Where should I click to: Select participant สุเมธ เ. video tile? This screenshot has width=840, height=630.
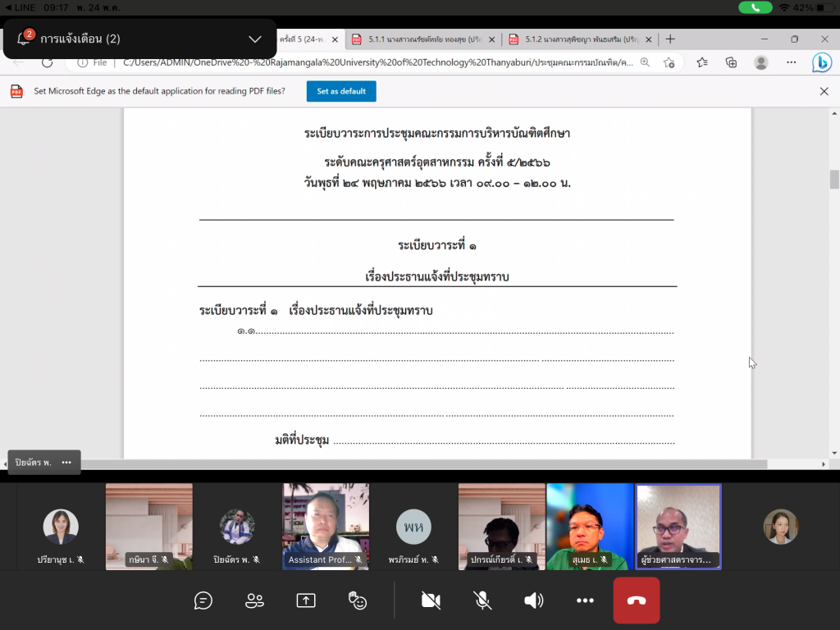(590, 527)
